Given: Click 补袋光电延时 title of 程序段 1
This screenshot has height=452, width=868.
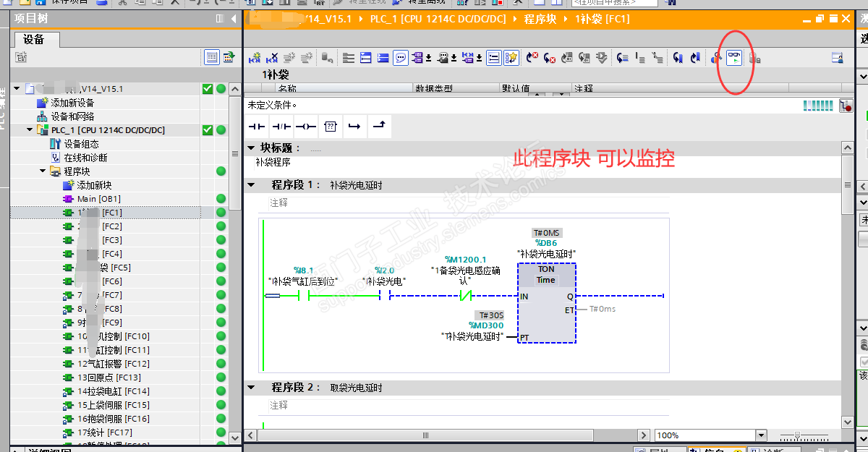Looking at the screenshot, I should [356, 185].
